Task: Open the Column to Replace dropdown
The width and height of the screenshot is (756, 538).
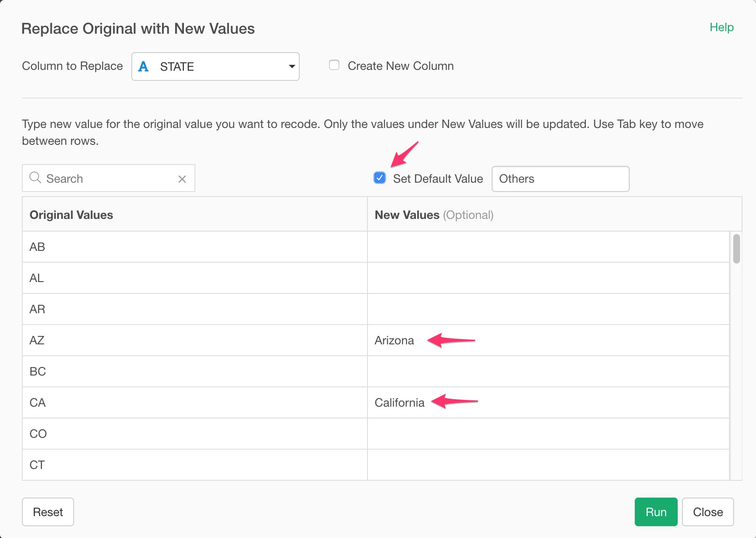Action: coord(216,67)
